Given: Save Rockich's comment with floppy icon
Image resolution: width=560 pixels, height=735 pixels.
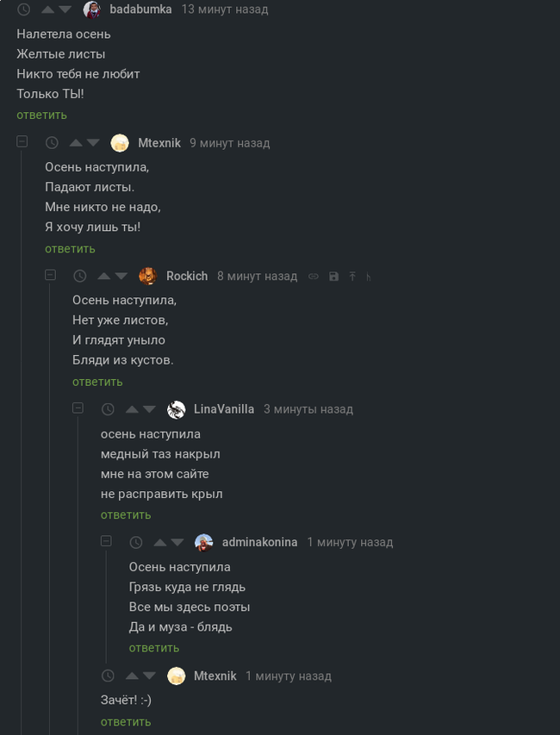Looking at the screenshot, I should tap(333, 277).
